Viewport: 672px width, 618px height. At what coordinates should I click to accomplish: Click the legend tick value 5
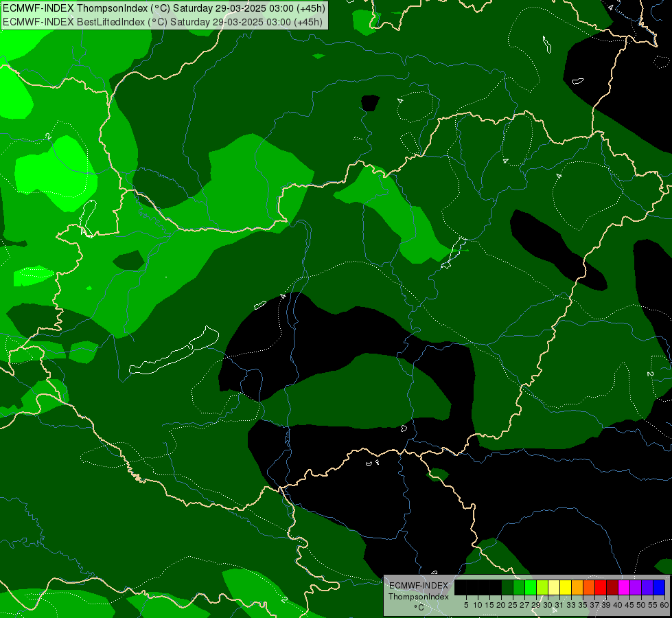(x=466, y=605)
